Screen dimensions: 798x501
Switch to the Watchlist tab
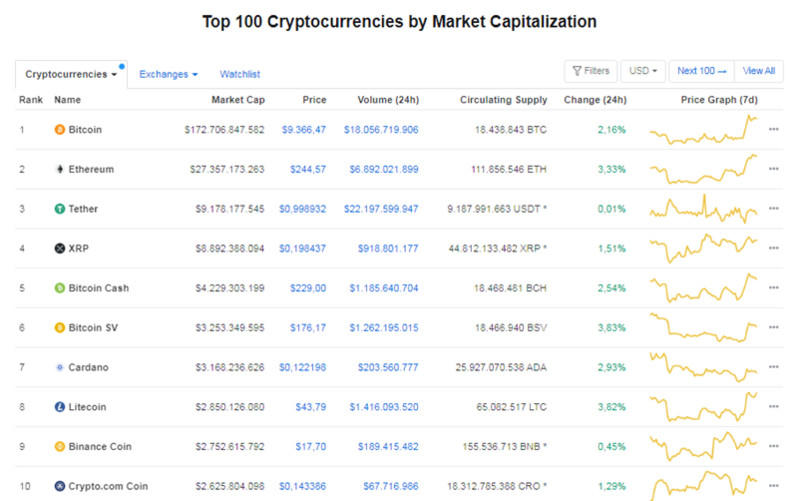click(240, 74)
